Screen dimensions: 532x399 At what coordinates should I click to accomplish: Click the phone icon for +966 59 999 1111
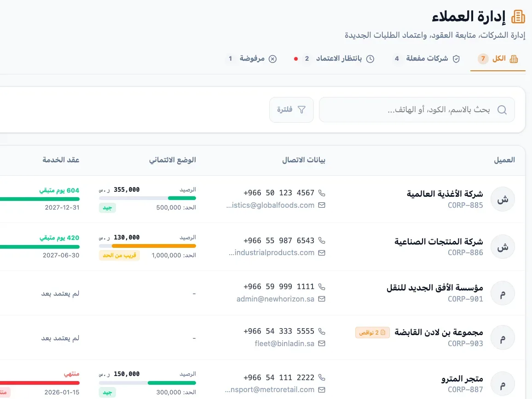coord(322,287)
